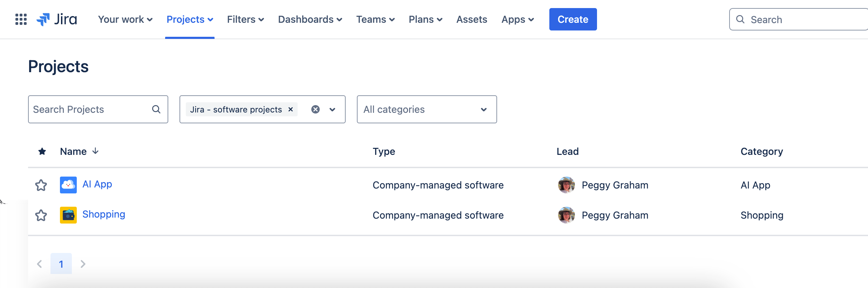
Task: Open the AI App project link
Action: (97, 184)
